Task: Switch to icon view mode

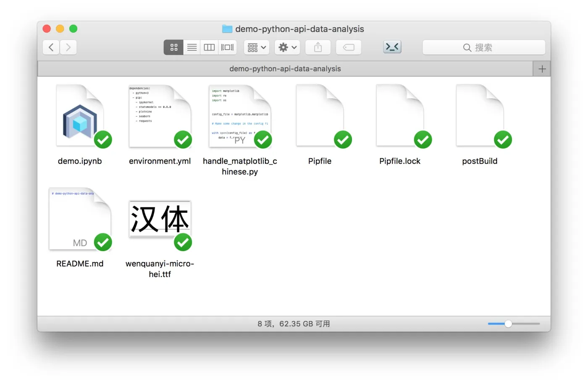Action: pos(173,47)
